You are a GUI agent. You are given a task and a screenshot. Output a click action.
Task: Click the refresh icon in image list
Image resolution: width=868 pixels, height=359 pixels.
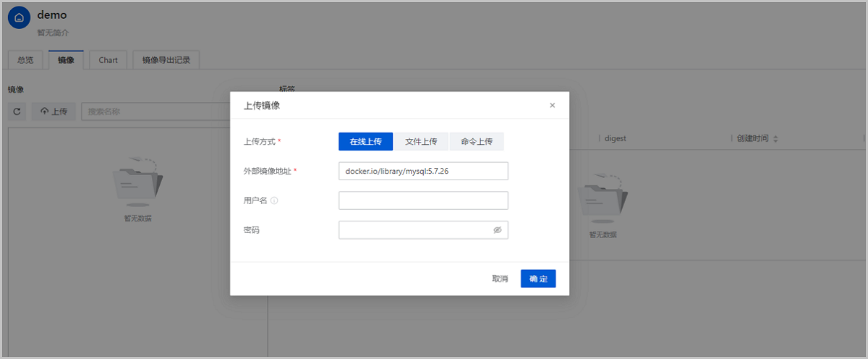point(17,111)
